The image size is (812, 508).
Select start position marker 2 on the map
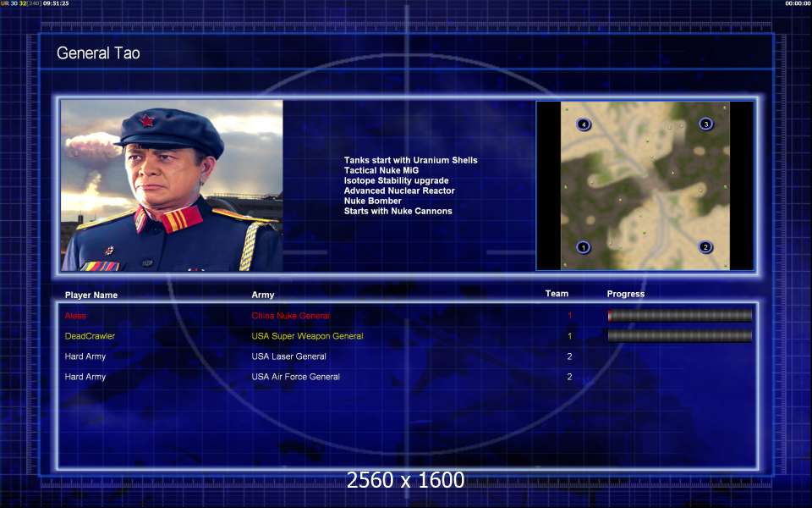[x=705, y=246]
